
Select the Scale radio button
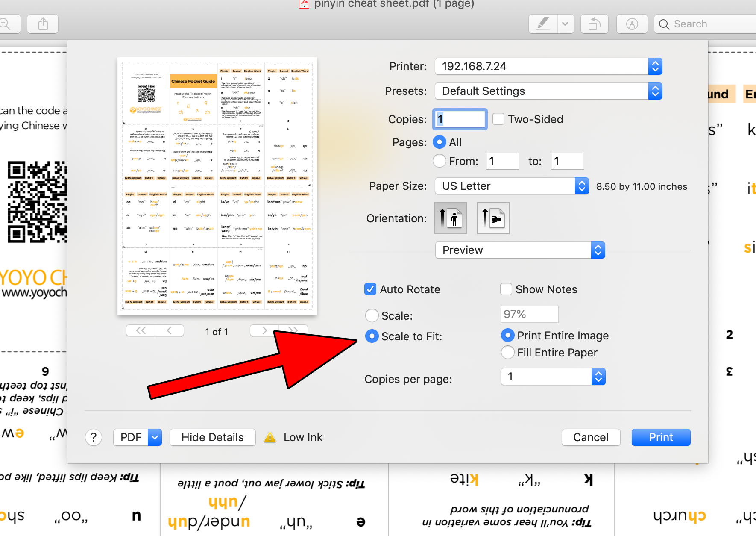coord(372,315)
